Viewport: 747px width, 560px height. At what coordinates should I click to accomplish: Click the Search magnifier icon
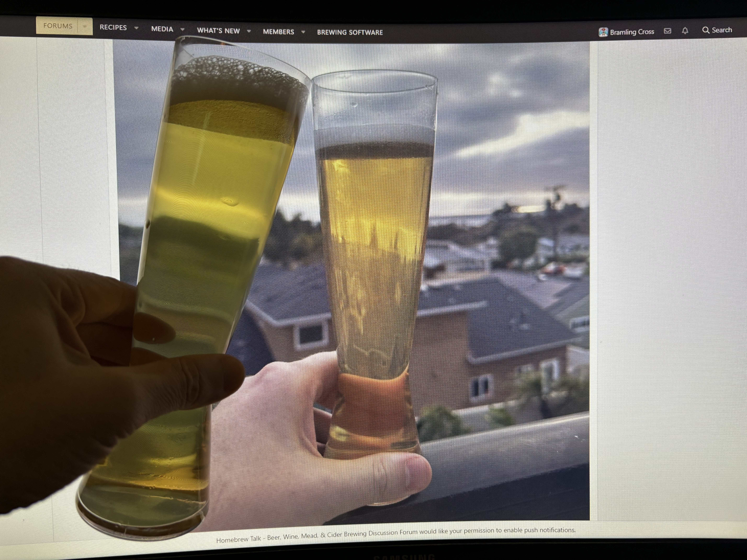tap(706, 30)
